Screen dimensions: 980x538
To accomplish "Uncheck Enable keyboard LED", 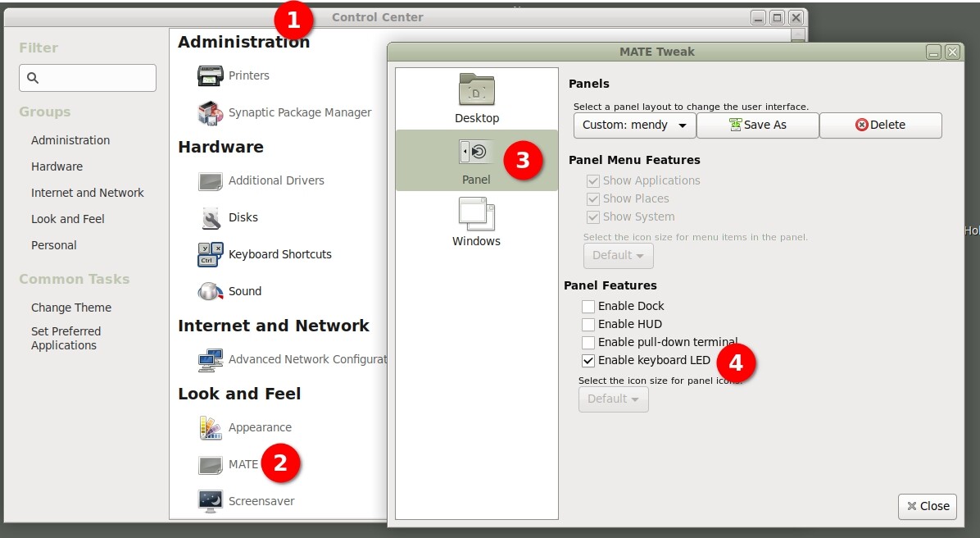I will pyautogui.click(x=588, y=361).
